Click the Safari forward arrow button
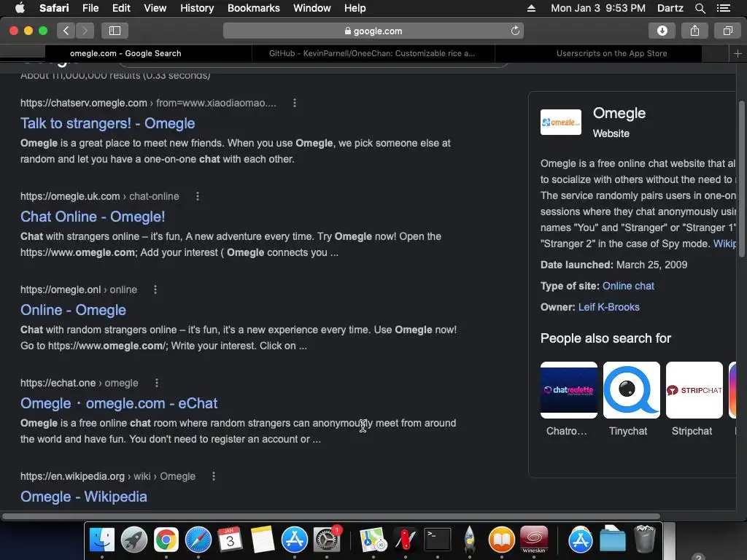Viewport: 747px width, 560px height. click(85, 31)
